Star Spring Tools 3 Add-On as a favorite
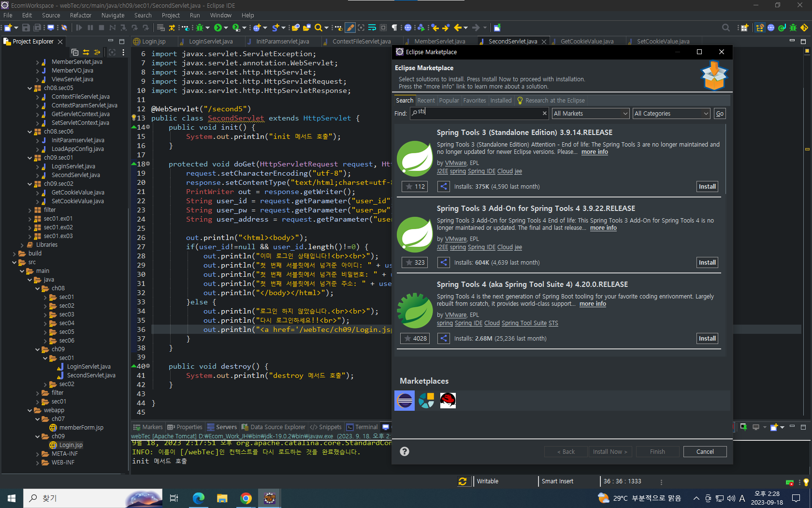Image resolution: width=812 pixels, height=508 pixels. click(415, 262)
